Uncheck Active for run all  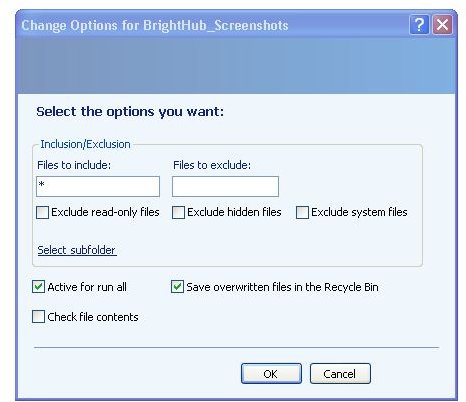38,287
